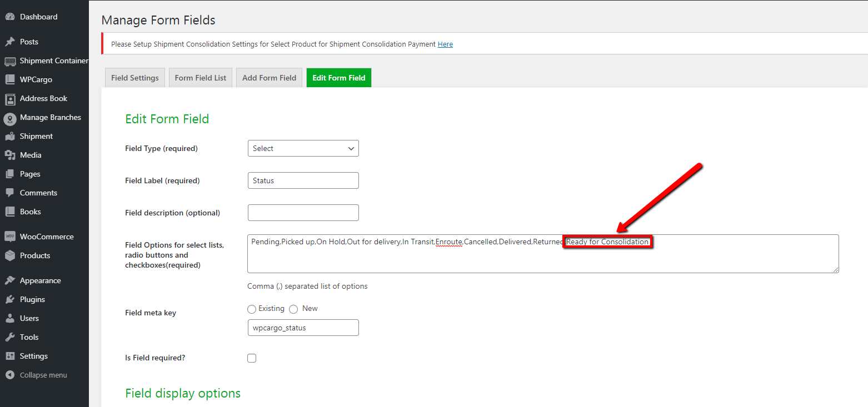
Task: Click the Shipment Container icon
Action: 10,61
